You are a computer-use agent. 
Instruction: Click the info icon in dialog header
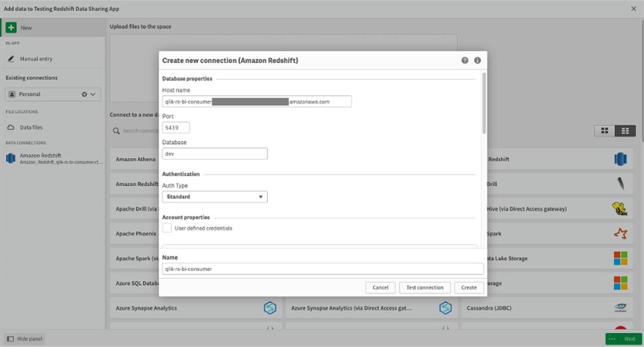[x=477, y=60]
